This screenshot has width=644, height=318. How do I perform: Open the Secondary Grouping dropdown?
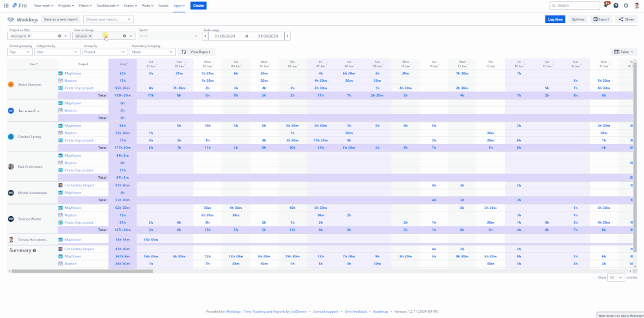pos(153,52)
